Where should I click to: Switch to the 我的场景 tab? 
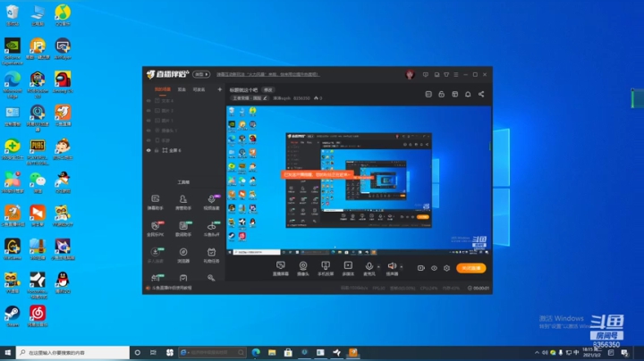[162, 89]
